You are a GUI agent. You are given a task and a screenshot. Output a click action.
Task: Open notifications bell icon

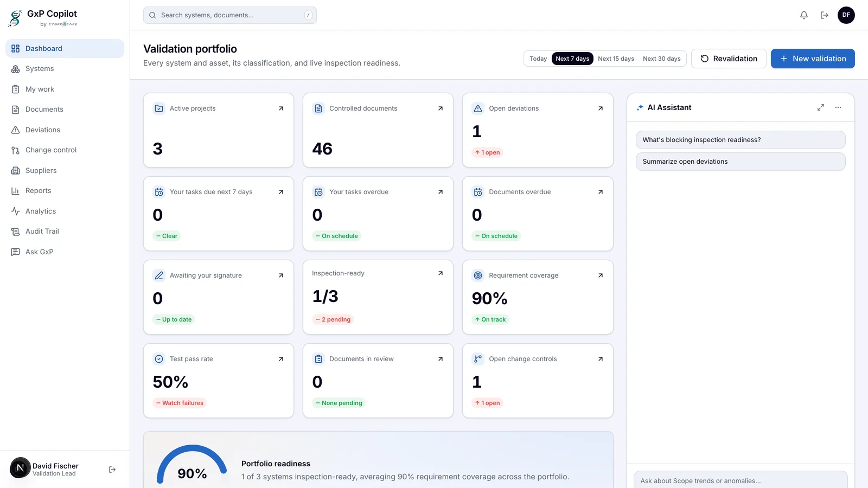pyautogui.click(x=804, y=15)
